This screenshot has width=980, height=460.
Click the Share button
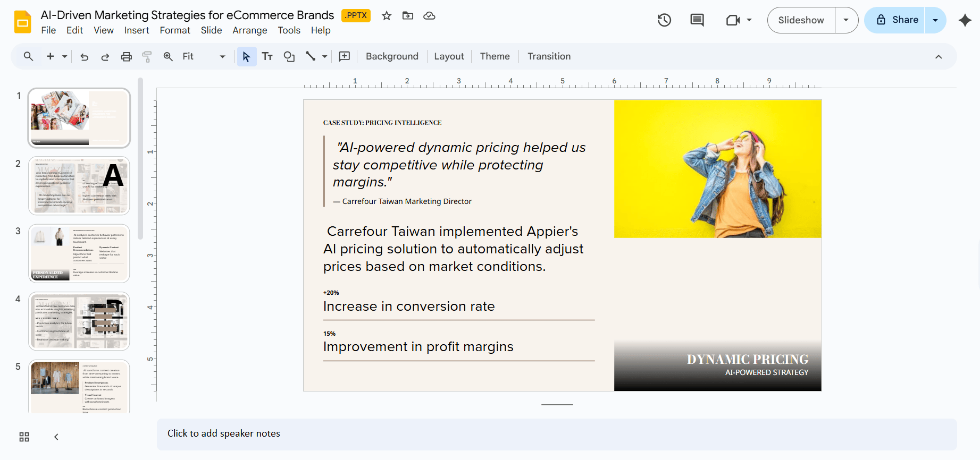[895, 20]
